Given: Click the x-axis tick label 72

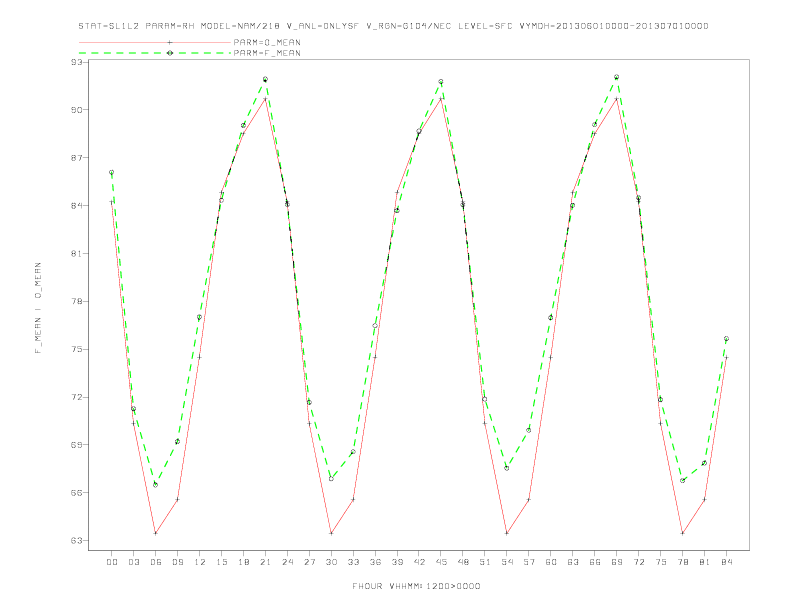Looking at the screenshot, I should [x=638, y=562].
